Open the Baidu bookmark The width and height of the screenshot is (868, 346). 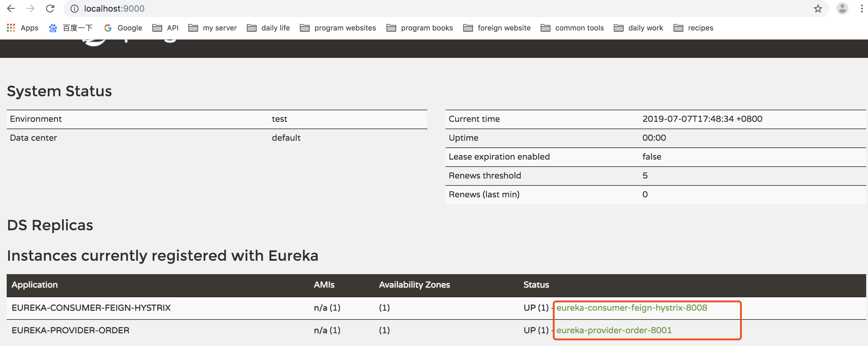click(x=71, y=28)
